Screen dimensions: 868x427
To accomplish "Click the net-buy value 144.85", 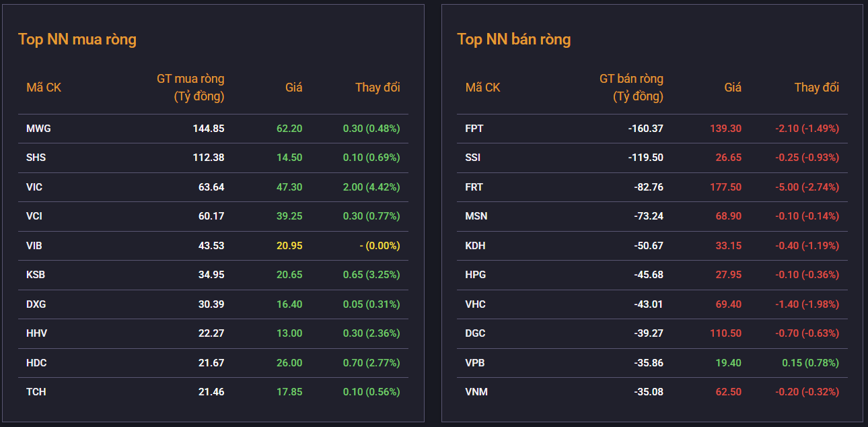I will point(208,129).
